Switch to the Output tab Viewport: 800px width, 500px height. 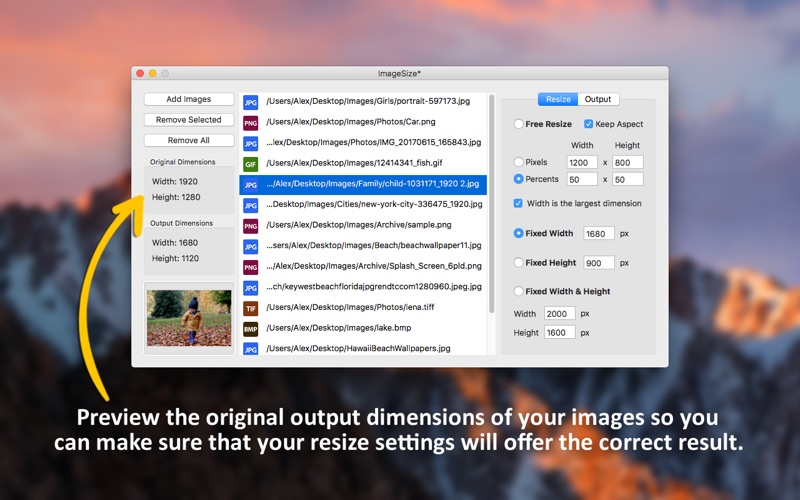click(598, 99)
